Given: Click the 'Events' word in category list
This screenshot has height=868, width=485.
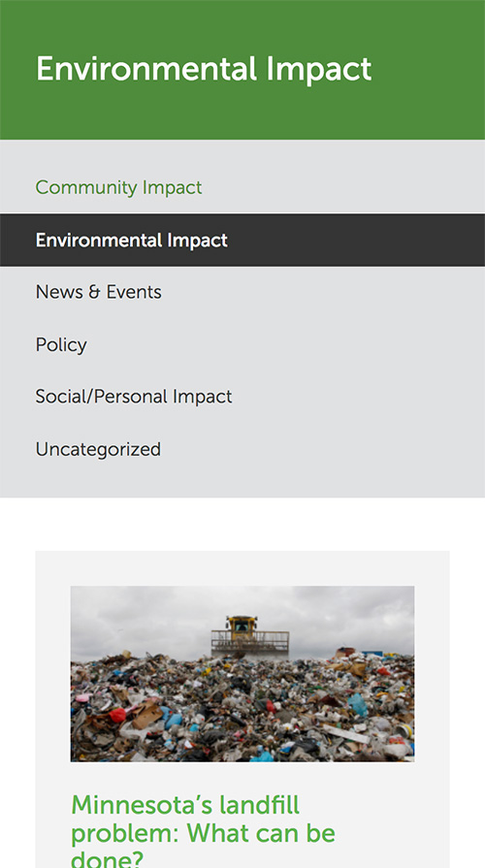Looking at the screenshot, I should click(134, 292).
